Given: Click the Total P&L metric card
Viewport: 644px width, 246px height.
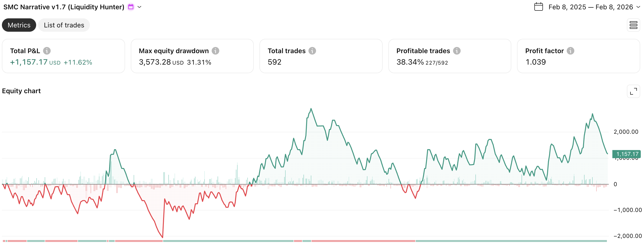Looking at the screenshot, I should click(63, 56).
